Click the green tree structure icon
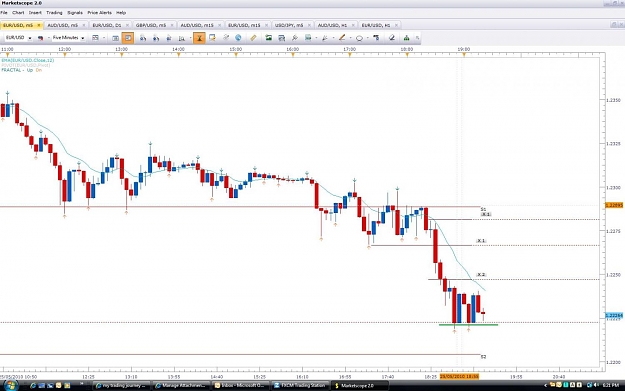The image size is (625, 391). [406, 38]
